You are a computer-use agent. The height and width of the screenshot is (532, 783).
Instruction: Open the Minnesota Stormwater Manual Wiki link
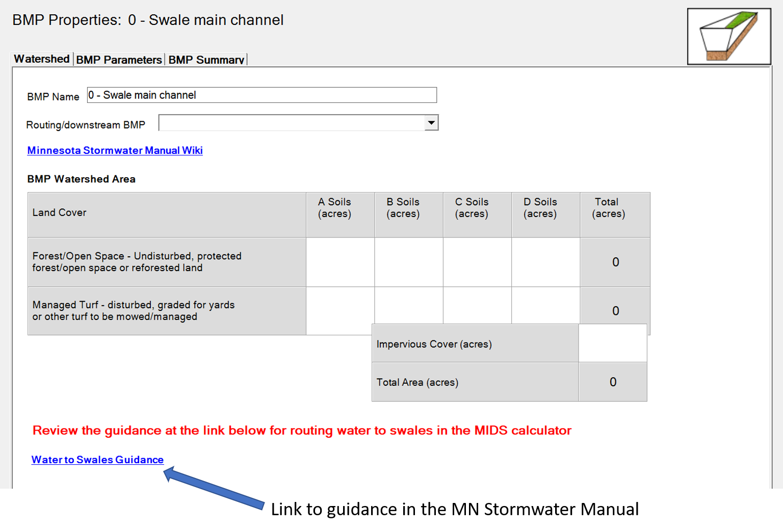[x=115, y=150]
